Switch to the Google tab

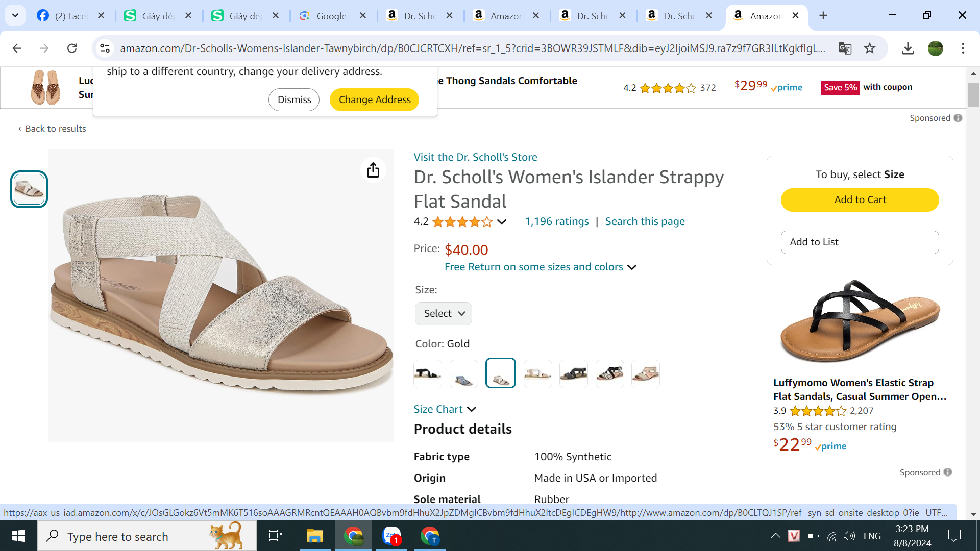pyautogui.click(x=332, y=16)
